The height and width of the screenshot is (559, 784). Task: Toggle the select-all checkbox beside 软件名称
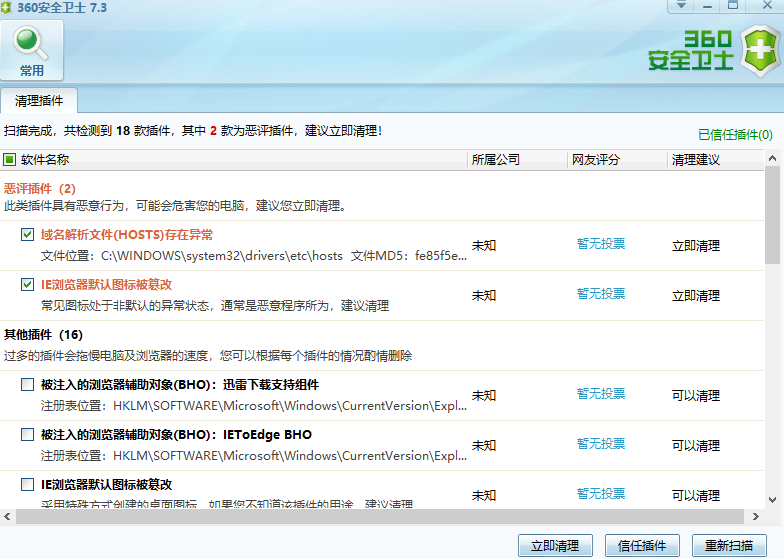[10, 160]
